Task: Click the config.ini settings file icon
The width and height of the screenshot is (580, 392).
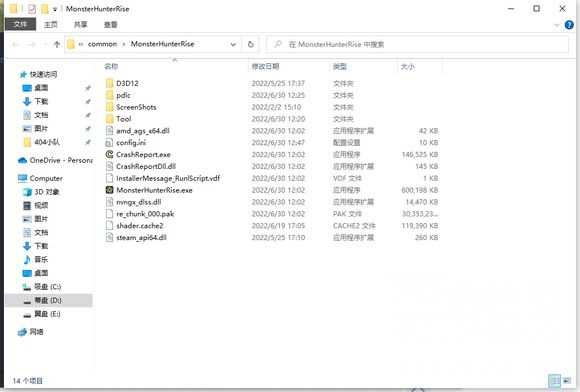Action: coord(109,143)
